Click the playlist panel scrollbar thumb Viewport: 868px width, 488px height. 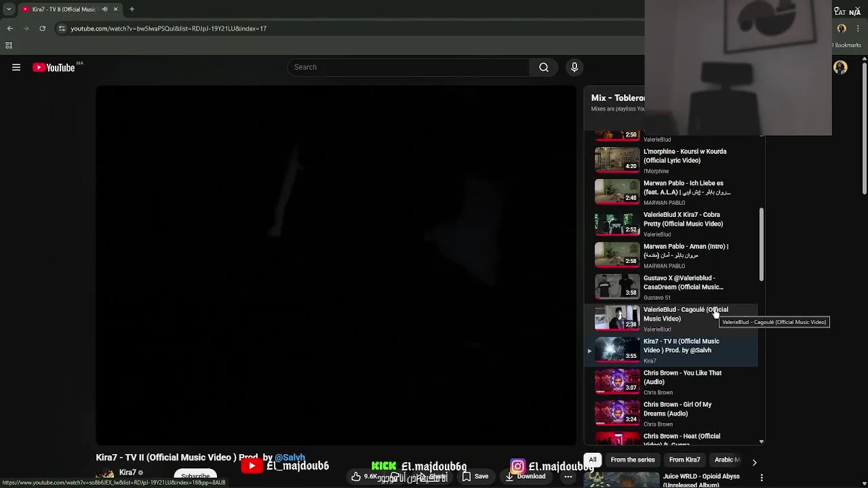762,245
